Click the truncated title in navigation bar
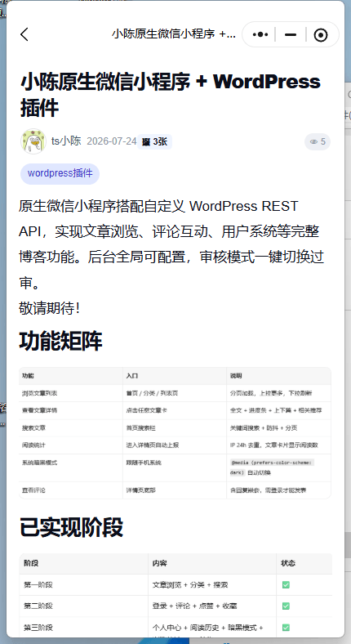 174,34
